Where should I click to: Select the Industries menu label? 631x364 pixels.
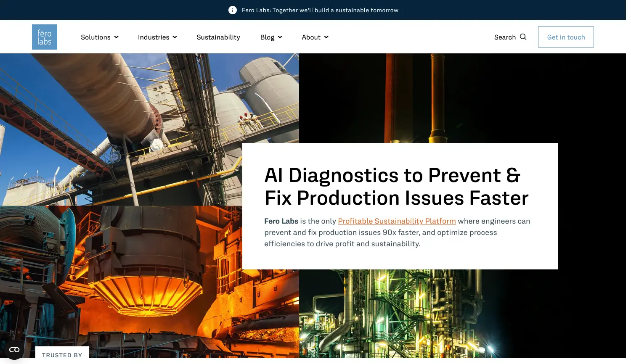[154, 37]
